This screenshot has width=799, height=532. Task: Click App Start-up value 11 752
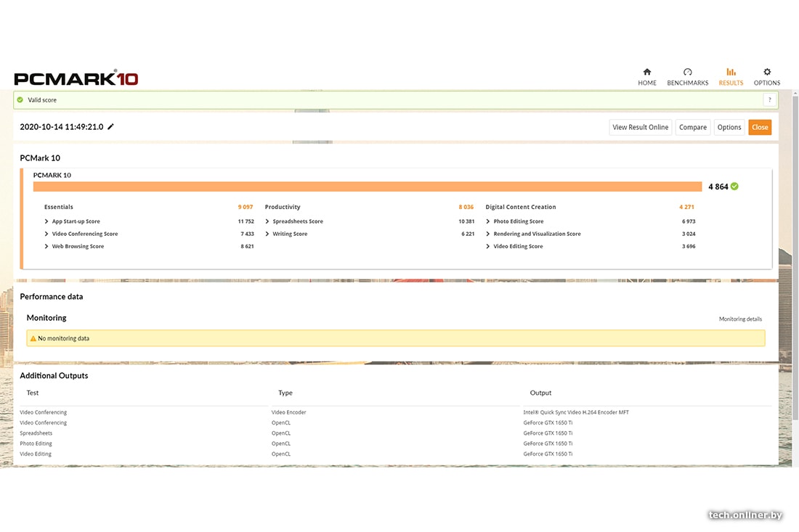[x=246, y=221]
